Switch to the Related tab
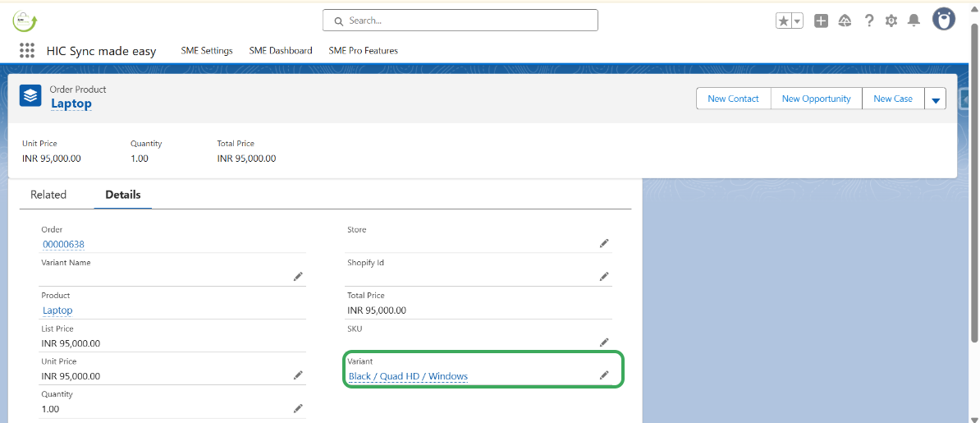Image resolution: width=980 pixels, height=423 pixels. (48, 195)
